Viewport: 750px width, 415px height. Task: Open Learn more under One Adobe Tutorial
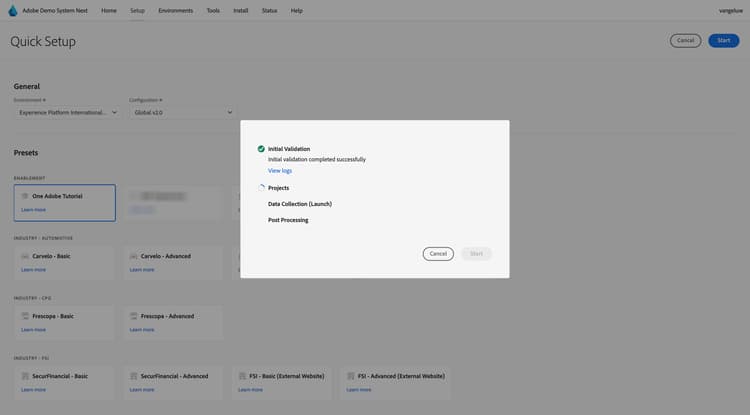(x=33, y=210)
